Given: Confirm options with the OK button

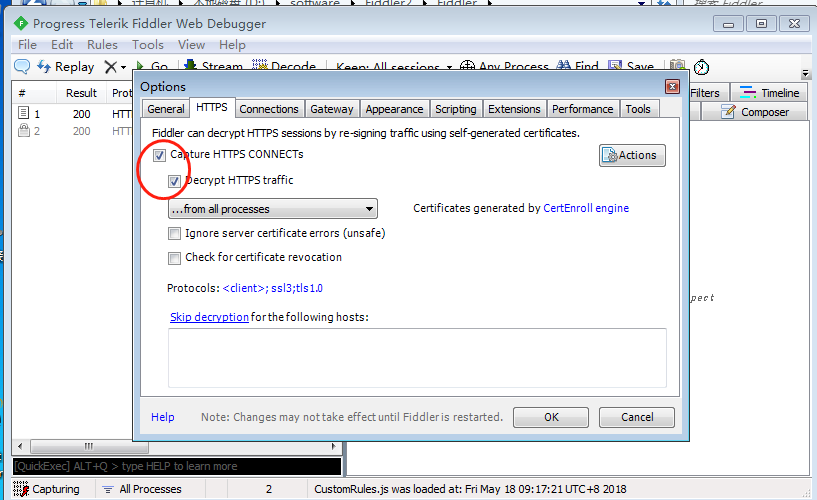Looking at the screenshot, I should pyautogui.click(x=551, y=417).
